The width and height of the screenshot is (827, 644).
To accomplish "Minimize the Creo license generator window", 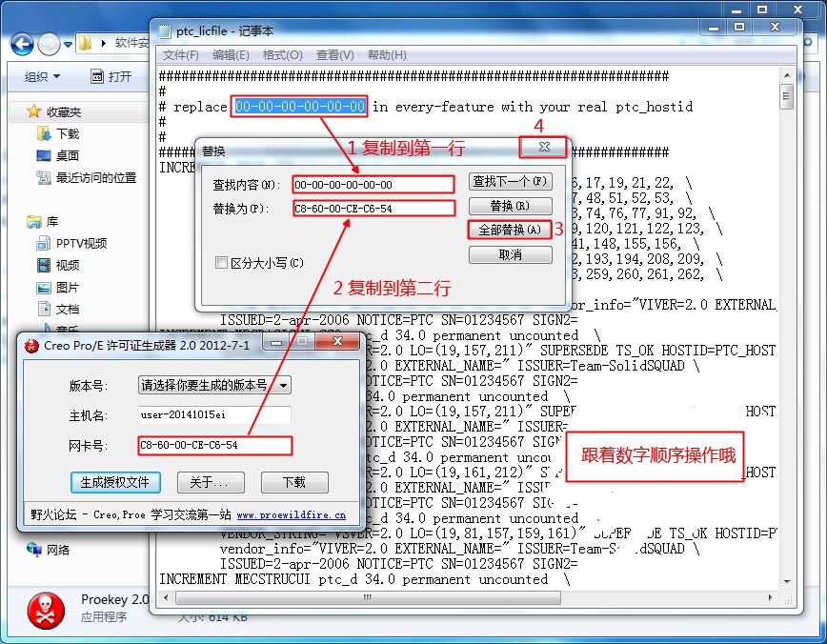I will pos(276,342).
